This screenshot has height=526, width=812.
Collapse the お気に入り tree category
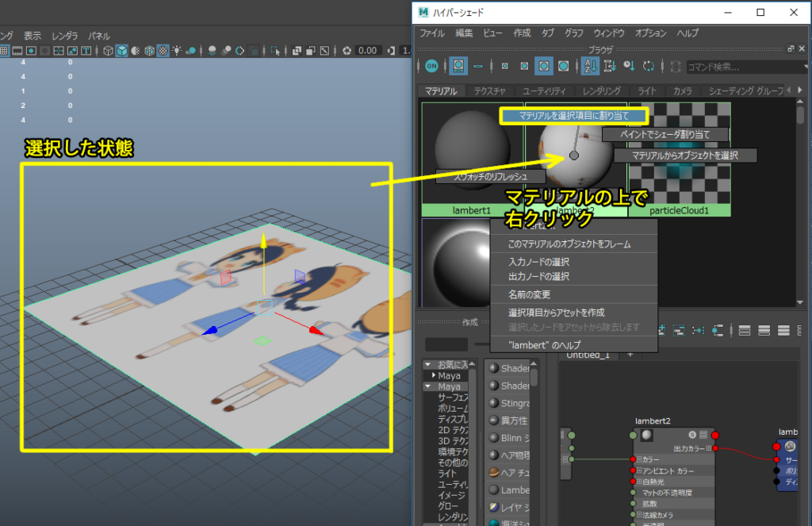tap(427, 365)
